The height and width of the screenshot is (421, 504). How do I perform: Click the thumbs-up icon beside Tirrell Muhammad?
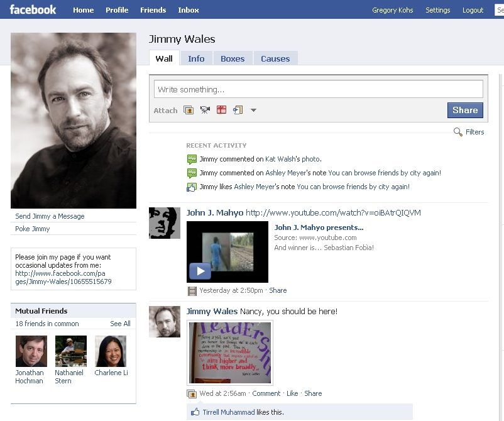[x=195, y=412]
